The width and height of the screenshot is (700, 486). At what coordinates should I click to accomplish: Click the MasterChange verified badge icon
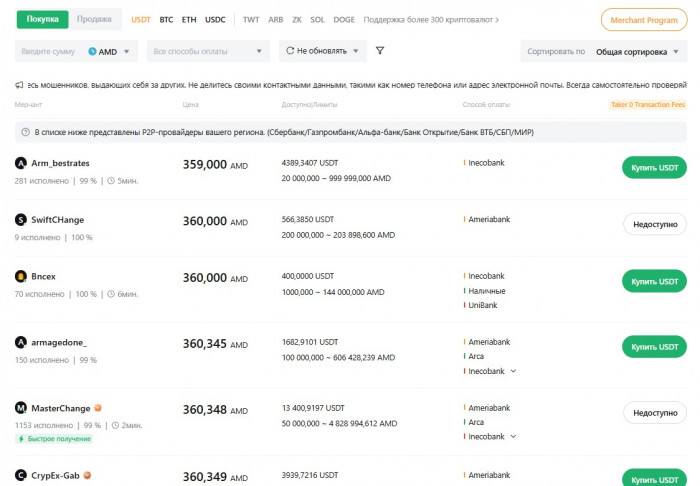coord(98,408)
